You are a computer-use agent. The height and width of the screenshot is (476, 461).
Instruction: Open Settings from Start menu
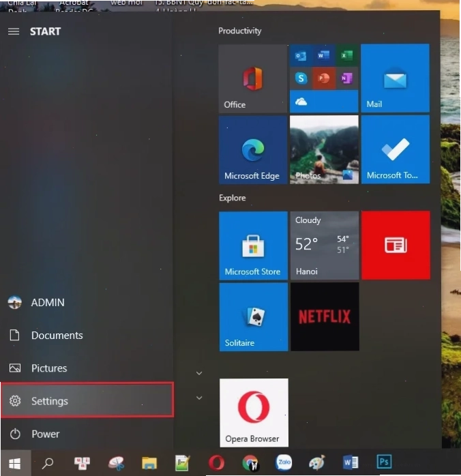pyautogui.click(x=87, y=401)
